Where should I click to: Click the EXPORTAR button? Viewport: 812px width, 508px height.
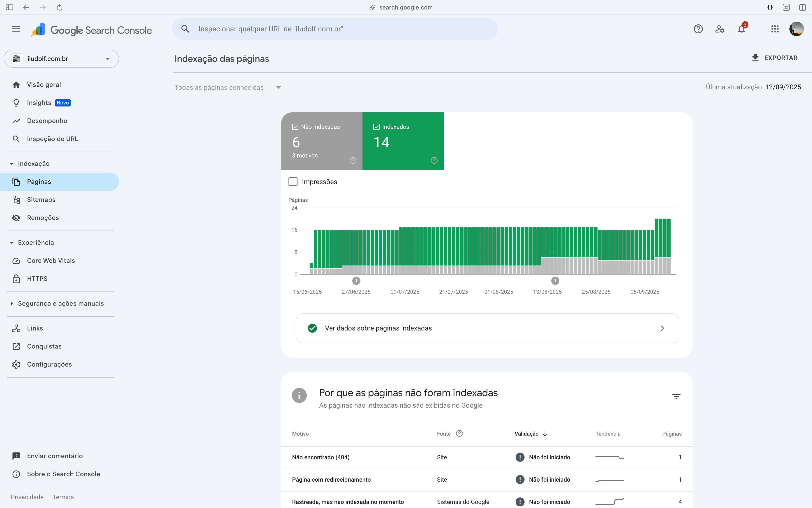point(775,58)
